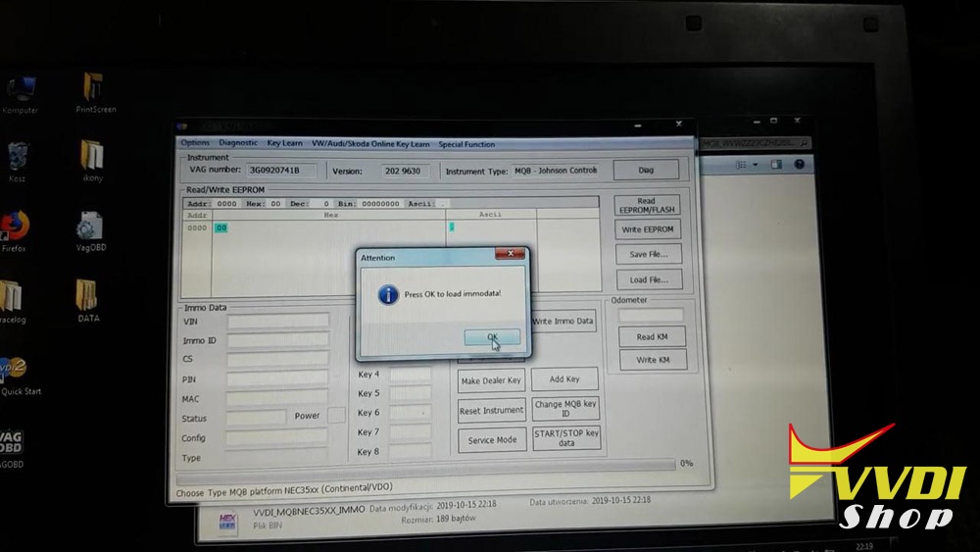Click the VAG number field

click(x=280, y=170)
